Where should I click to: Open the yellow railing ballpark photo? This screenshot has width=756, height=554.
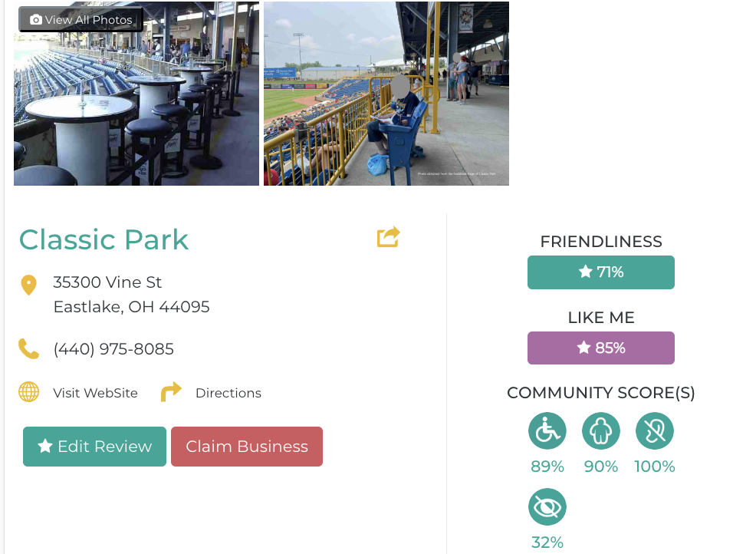coord(386,94)
